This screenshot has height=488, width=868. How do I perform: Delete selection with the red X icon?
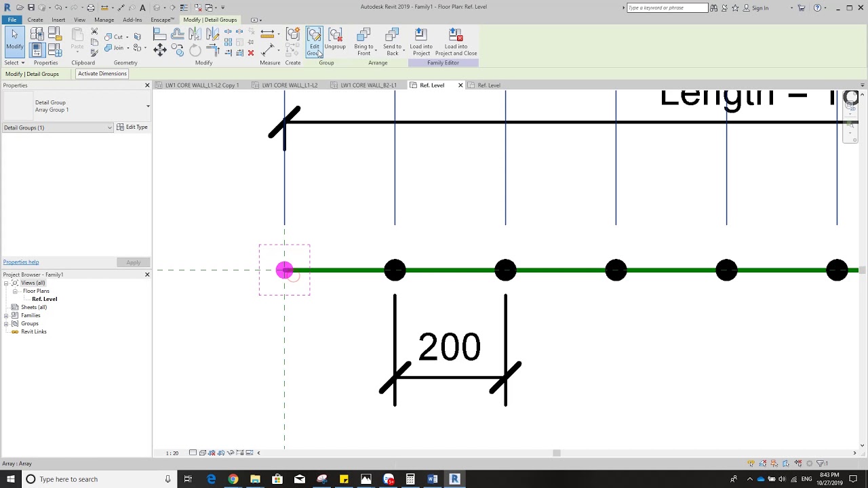(x=251, y=53)
